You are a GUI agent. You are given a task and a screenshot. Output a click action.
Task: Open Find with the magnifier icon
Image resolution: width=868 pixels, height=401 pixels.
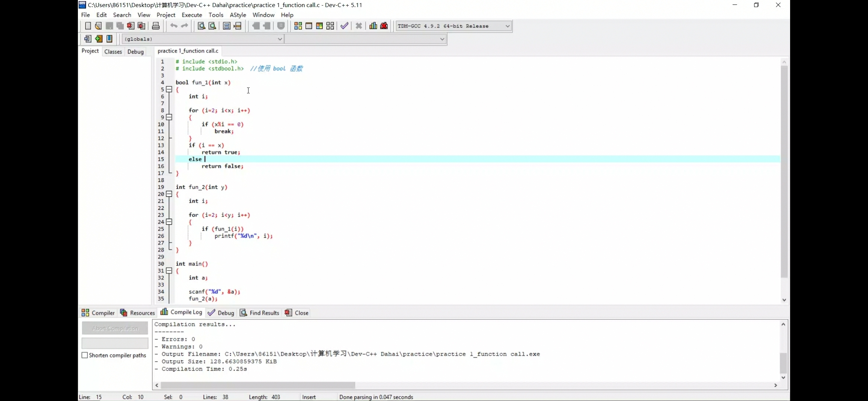[x=201, y=26]
